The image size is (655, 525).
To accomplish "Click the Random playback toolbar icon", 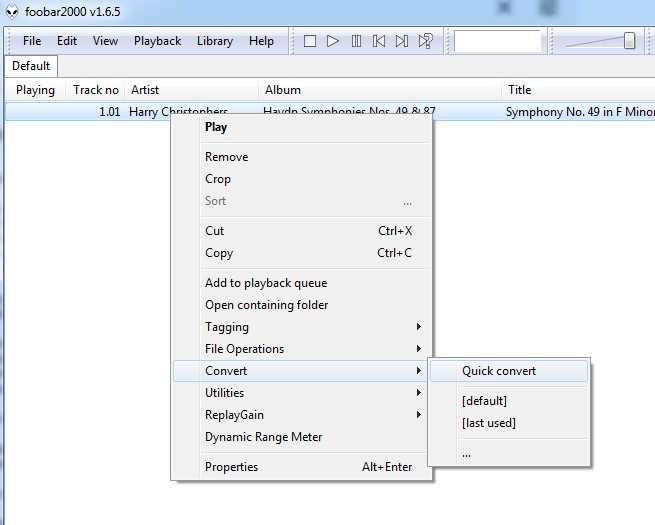I will click(x=426, y=41).
